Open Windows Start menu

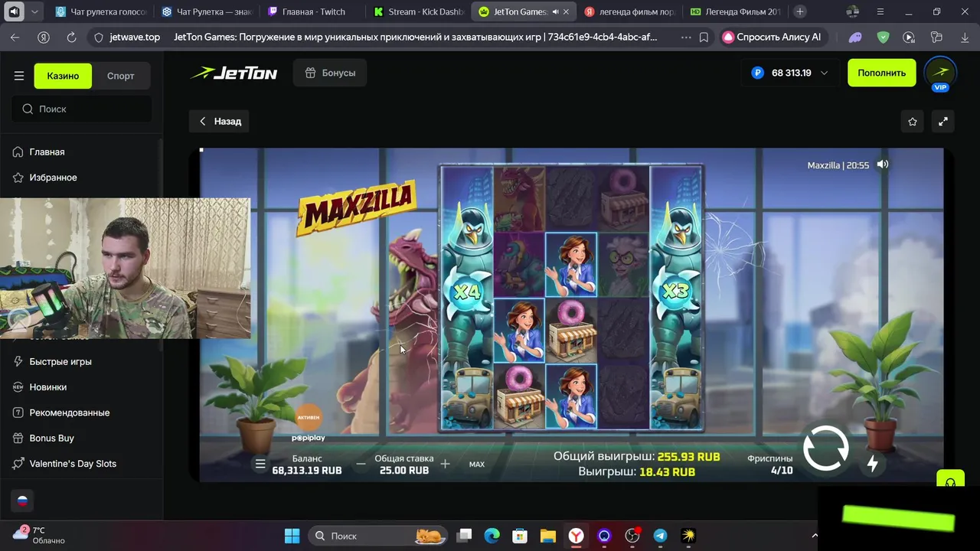[x=292, y=536]
